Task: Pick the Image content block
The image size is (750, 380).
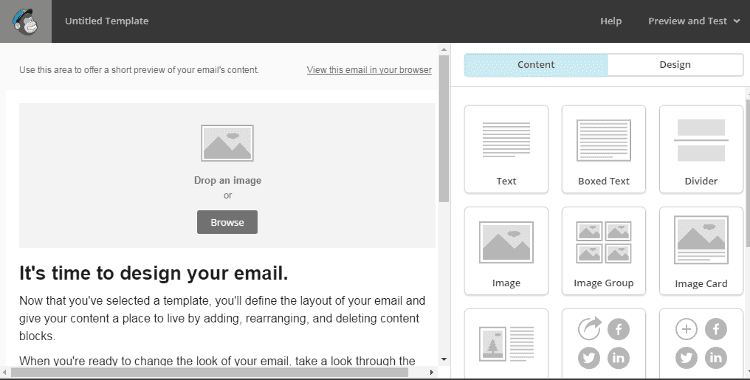Action: coord(506,251)
